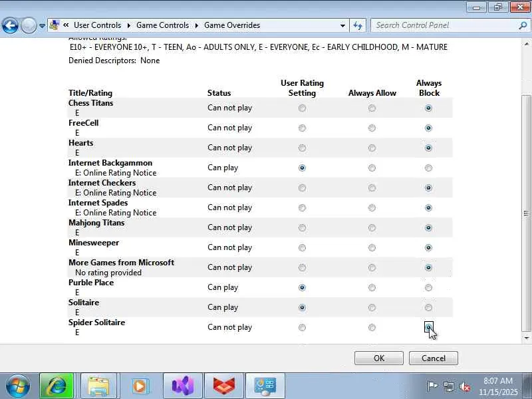This screenshot has height=399, width=532.
Task: Refresh the page using the refresh icon
Action: (x=358, y=25)
